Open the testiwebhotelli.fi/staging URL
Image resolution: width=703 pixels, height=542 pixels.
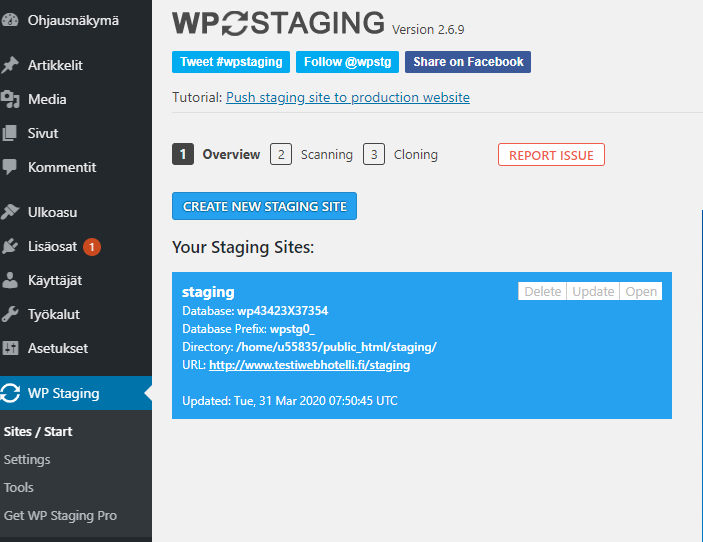point(309,365)
